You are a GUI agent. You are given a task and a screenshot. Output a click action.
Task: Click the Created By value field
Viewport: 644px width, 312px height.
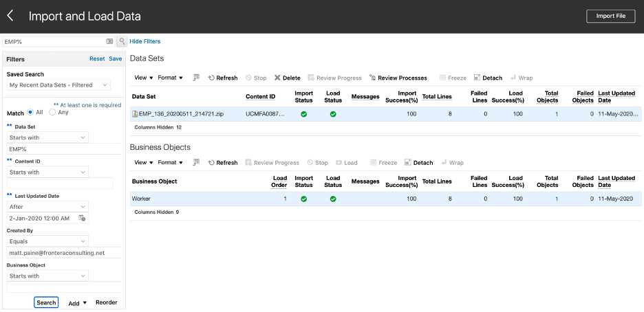coord(64,253)
